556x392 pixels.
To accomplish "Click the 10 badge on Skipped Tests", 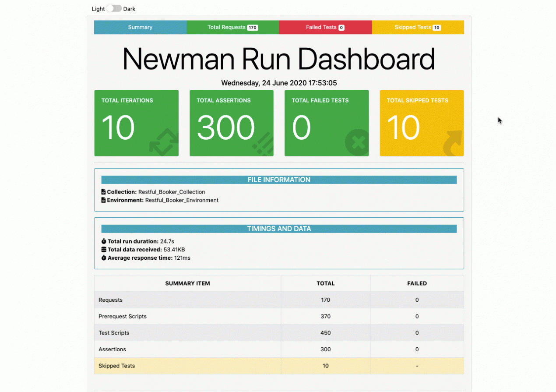I will (436, 28).
